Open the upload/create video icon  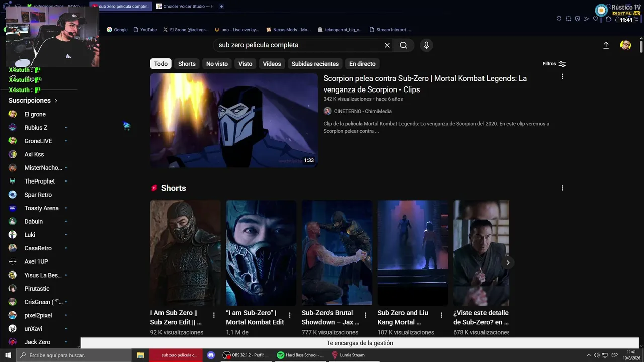(606, 45)
